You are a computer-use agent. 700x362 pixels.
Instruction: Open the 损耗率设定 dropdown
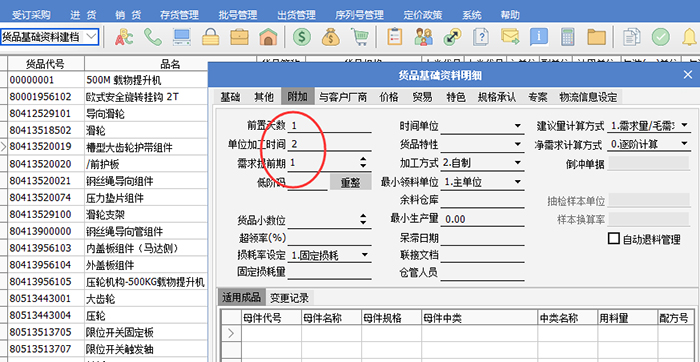(364, 255)
